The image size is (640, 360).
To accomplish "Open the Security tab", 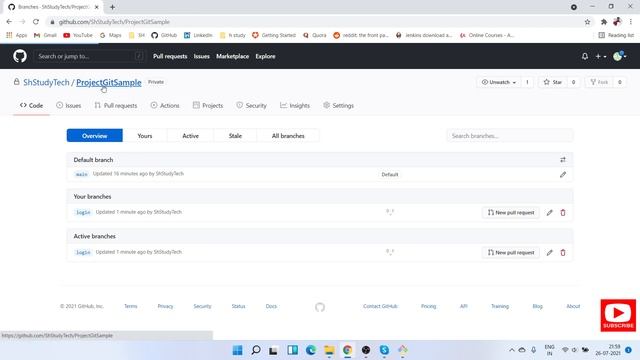I will click(x=251, y=105).
